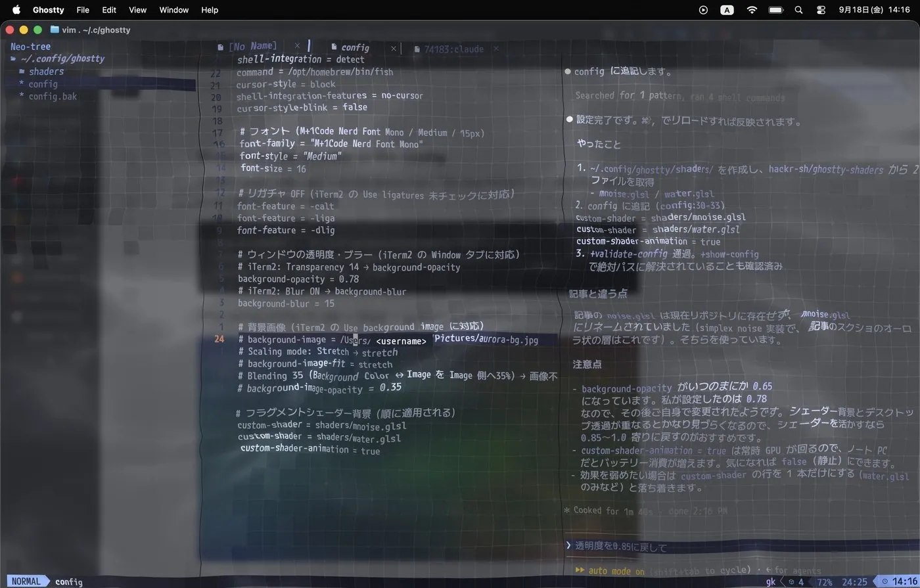Click the aurora-bg.jpg path on the current line
Viewport: 920px width, 588px height.
coord(486,340)
